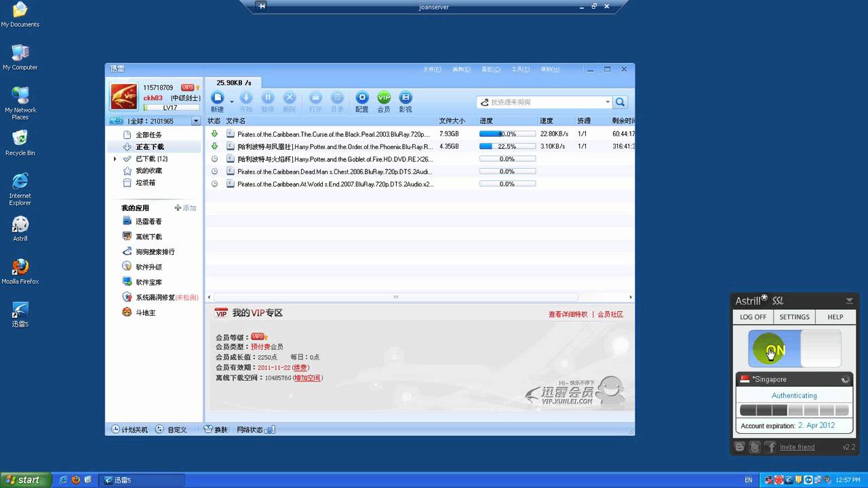868x488 pixels.
Task: Click the 增加空间 add space link
Action: [x=307, y=378]
